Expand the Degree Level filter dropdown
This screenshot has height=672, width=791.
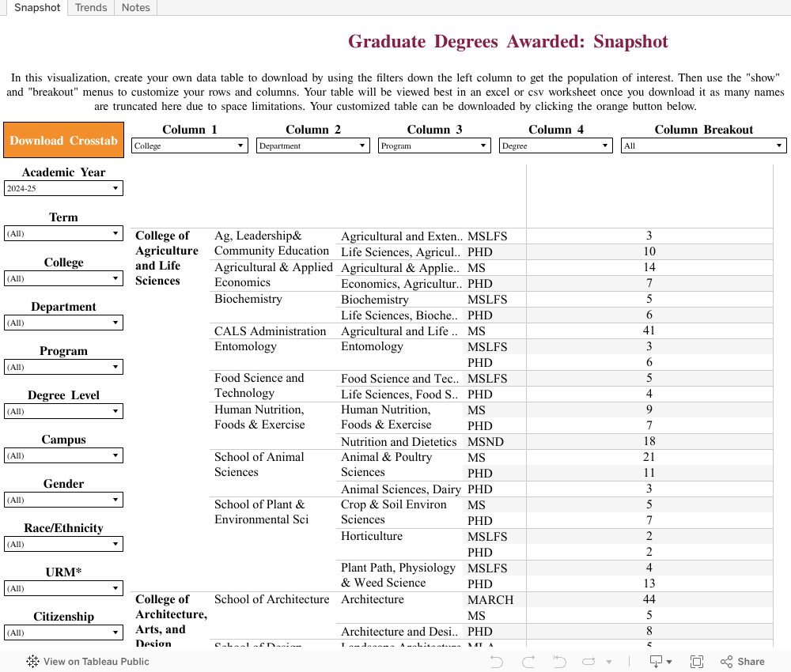[x=63, y=411]
